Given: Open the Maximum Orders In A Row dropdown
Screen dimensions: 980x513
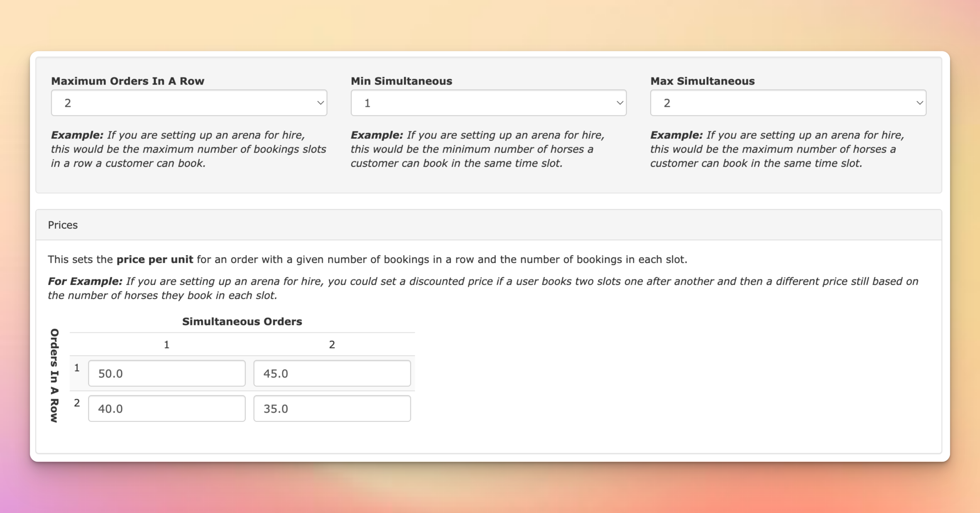Looking at the screenshot, I should (189, 103).
